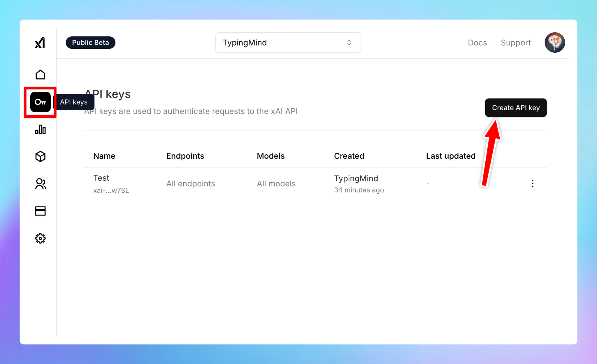Click the Name column header
The width and height of the screenshot is (597, 364).
pyautogui.click(x=104, y=156)
